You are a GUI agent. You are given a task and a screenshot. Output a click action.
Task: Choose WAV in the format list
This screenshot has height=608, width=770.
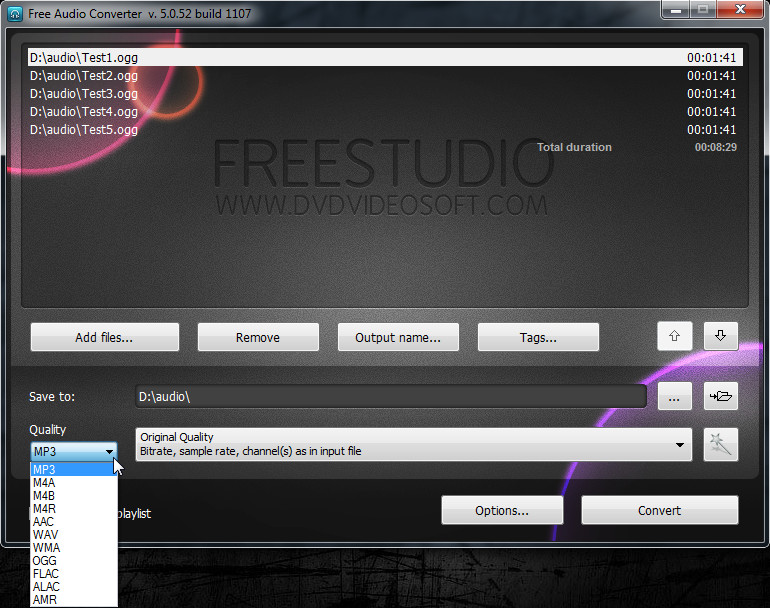pos(74,534)
